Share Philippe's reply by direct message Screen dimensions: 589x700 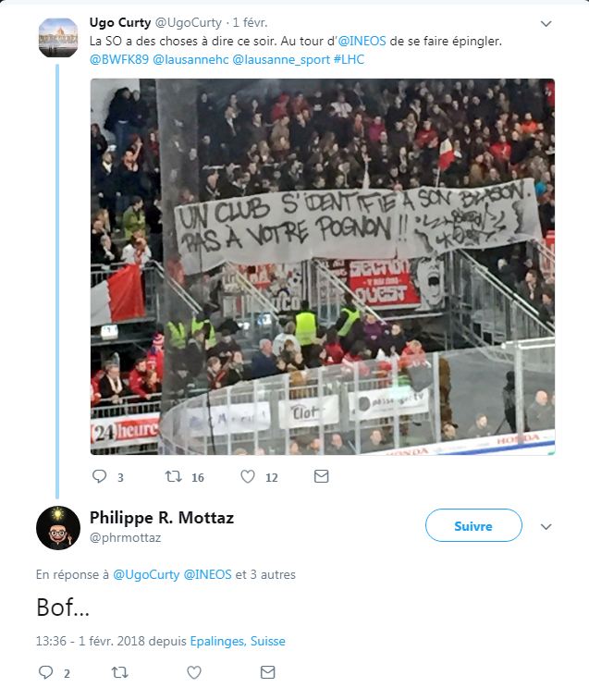tap(267, 672)
